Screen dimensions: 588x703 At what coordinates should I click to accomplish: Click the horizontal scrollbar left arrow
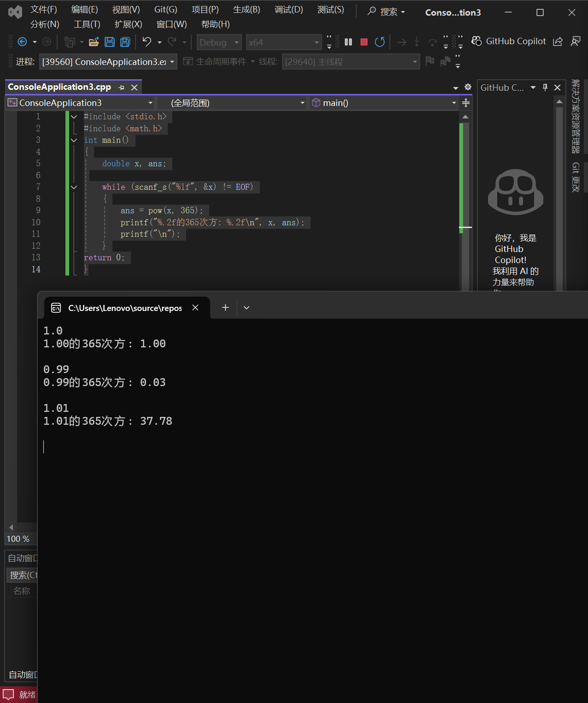click(11, 527)
